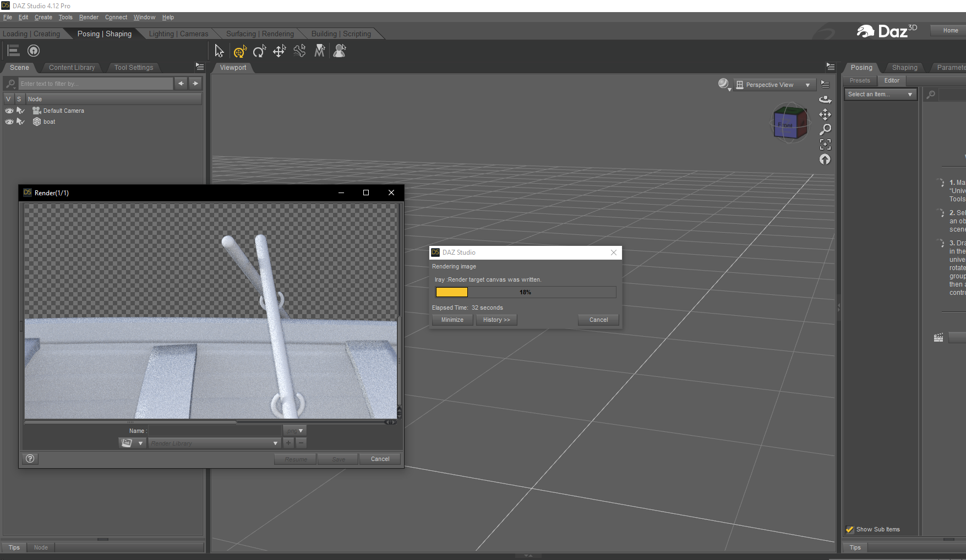The image size is (966, 560).
Task: Switch to the Content Library tab
Action: coord(72,68)
